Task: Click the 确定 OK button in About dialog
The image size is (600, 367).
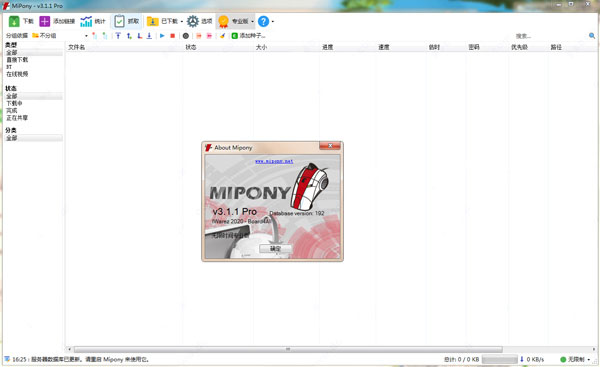Action: [276, 249]
